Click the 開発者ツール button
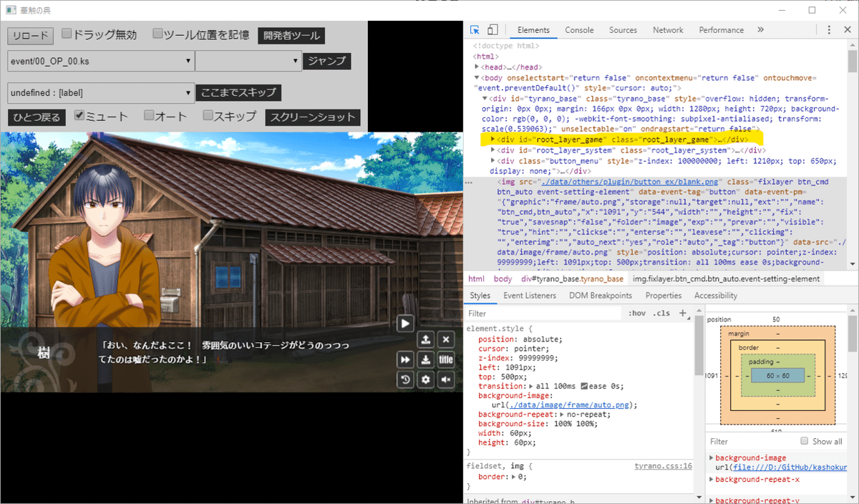This screenshot has width=859, height=504. coord(291,35)
